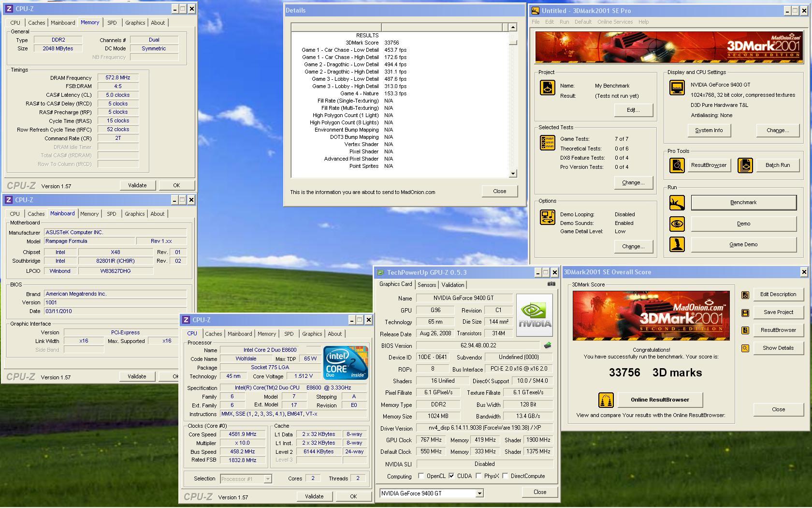Open the Help menu in 3DMark2001
This screenshot has width=812, height=508.
click(x=643, y=22)
